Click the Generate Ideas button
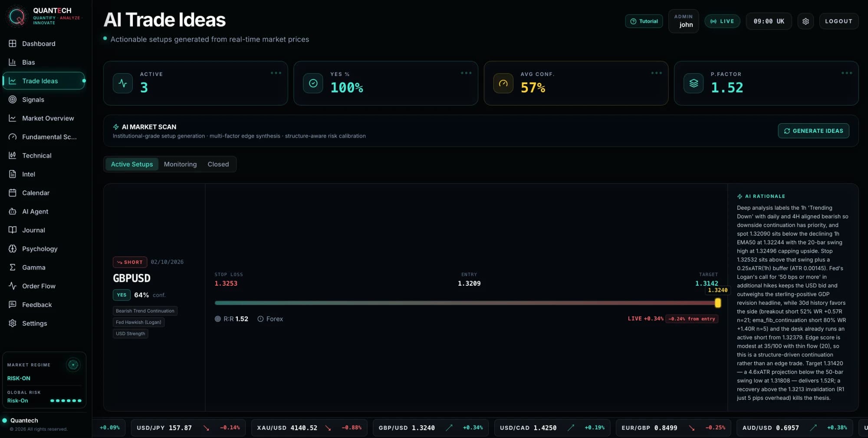This screenshot has width=868, height=438. click(x=813, y=131)
